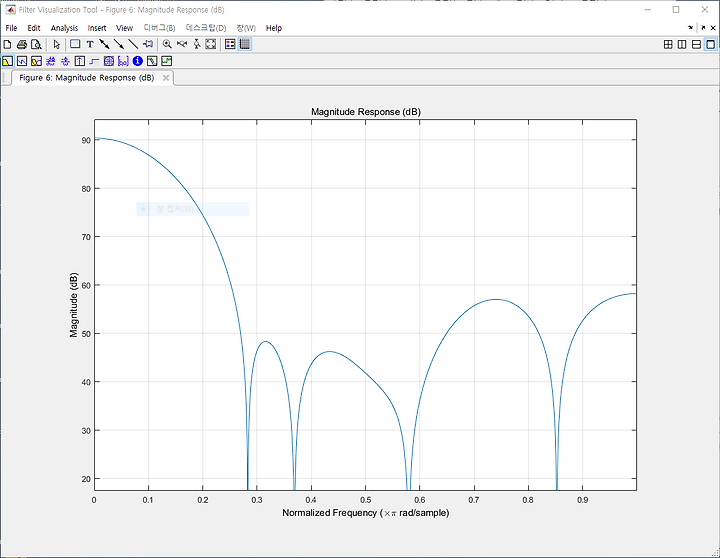
Task: Activate the Zoom In magnifier tool
Action: coord(168,45)
